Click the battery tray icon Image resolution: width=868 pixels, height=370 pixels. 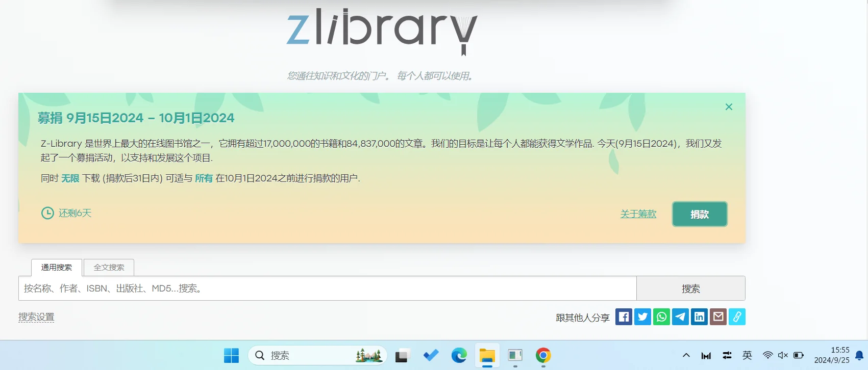pos(799,355)
